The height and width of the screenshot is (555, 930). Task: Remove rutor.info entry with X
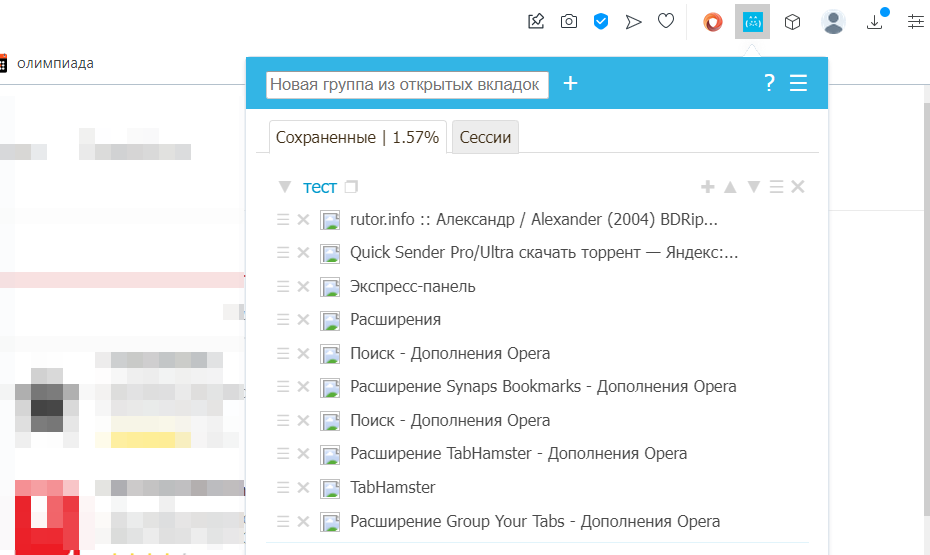303,219
